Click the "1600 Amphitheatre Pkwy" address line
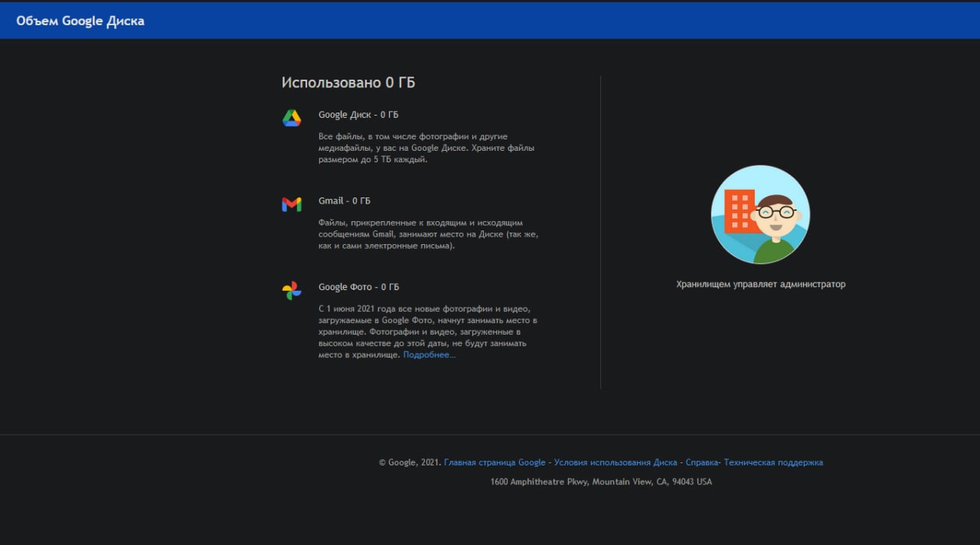This screenshot has width=980, height=545. (x=601, y=481)
